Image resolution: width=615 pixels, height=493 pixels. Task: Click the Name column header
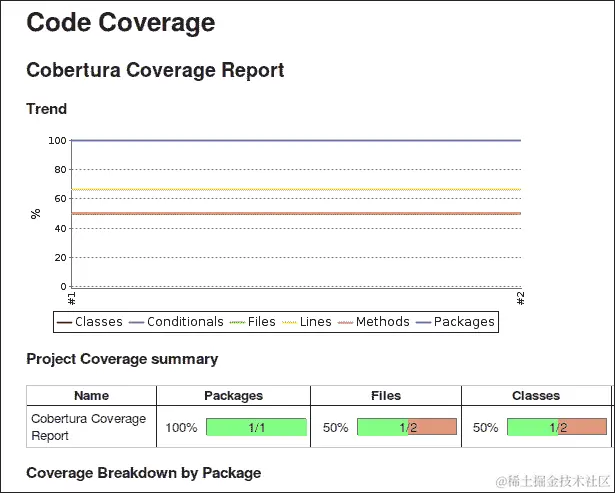click(91, 395)
